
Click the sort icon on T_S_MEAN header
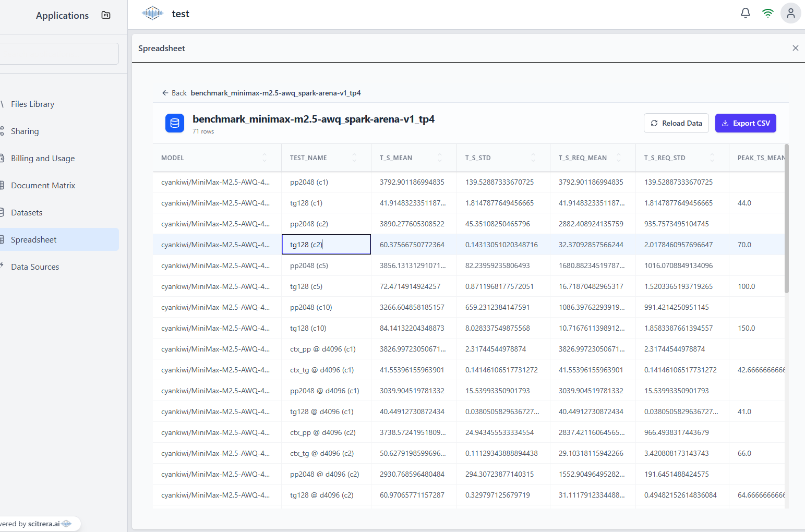click(440, 158)
